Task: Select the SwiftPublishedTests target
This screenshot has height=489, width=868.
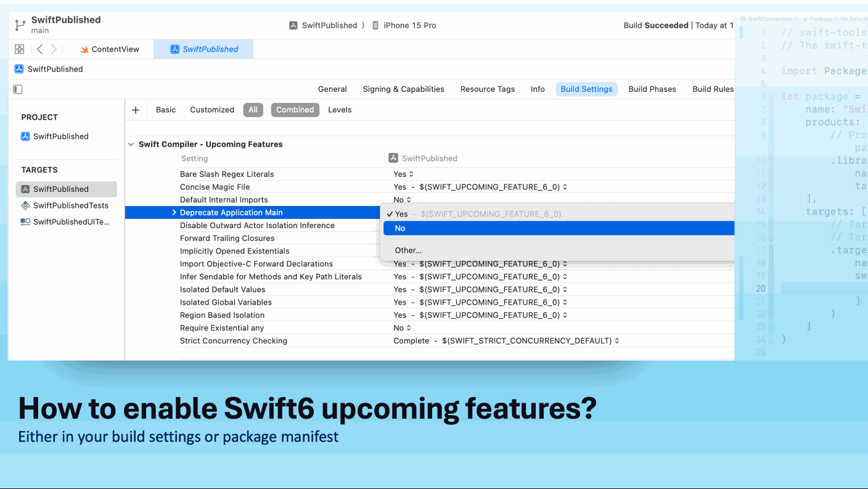Action: (x=66, y=205)
